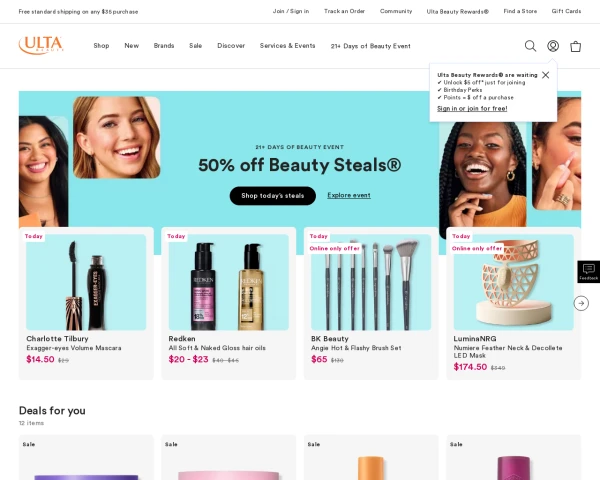Open 21+ Days of Beauty Event

coord(370,46)
